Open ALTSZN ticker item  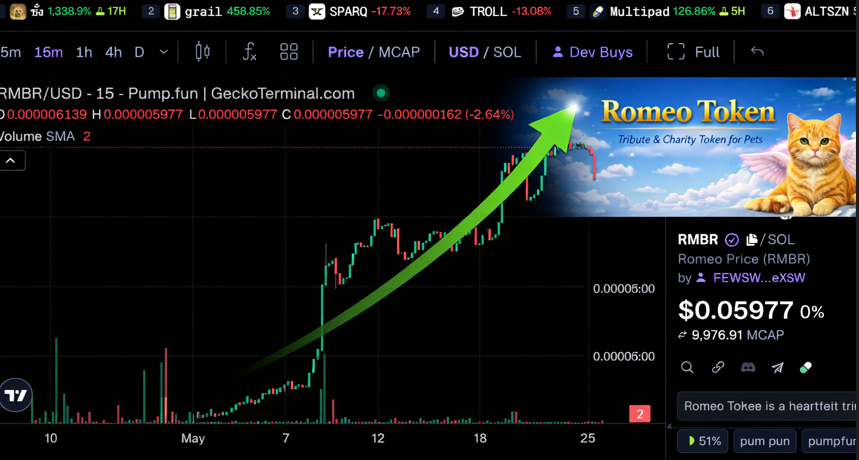(x=810, y=11)
